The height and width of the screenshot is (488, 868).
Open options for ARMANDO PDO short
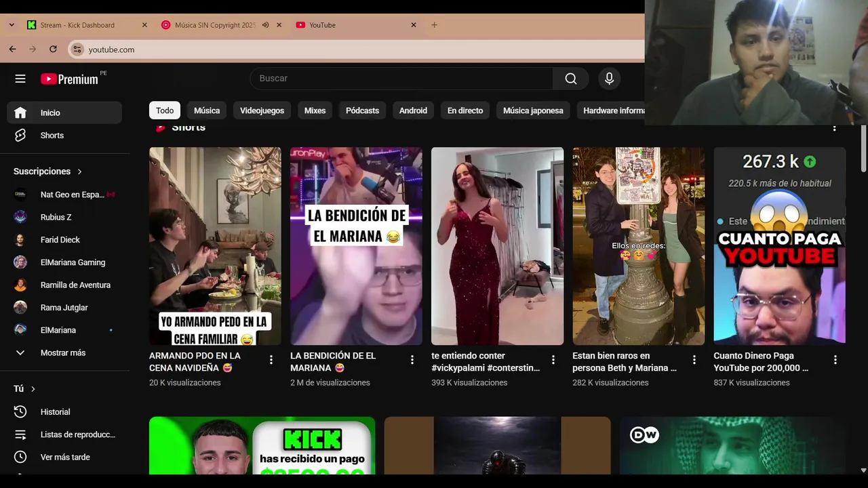(271, 360)
